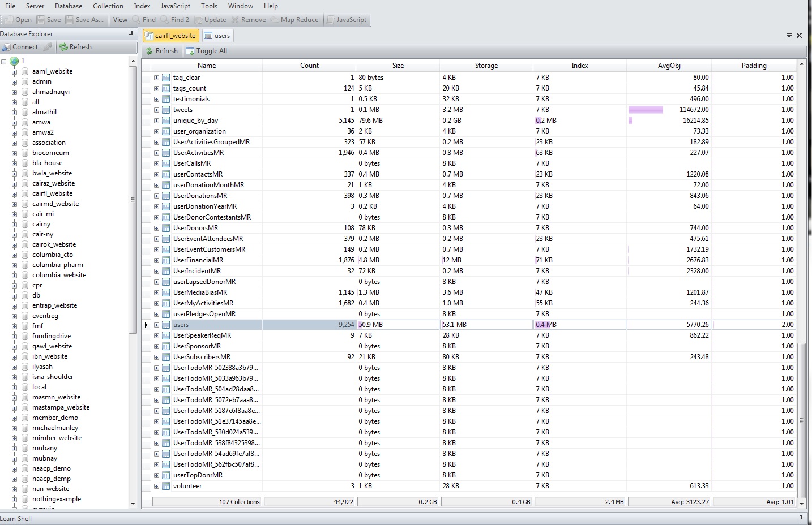Open the tab list dropdown arrow
The image size is (812, 525).
(x=789, y=36)
